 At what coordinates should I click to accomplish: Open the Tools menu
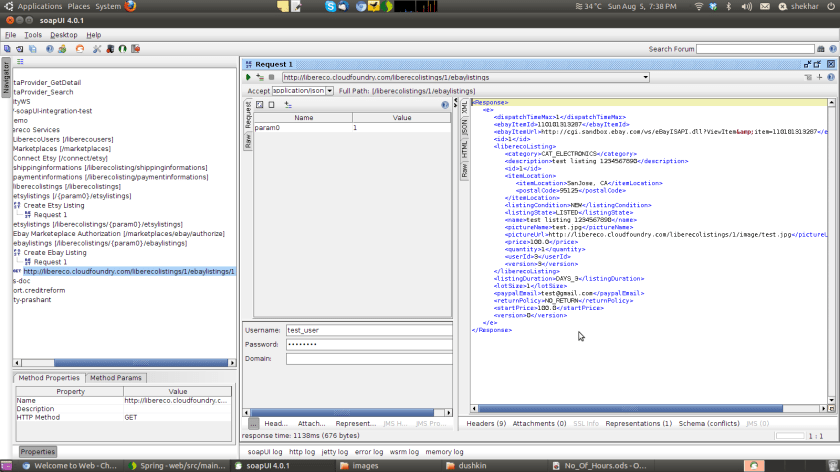point(33,35)
